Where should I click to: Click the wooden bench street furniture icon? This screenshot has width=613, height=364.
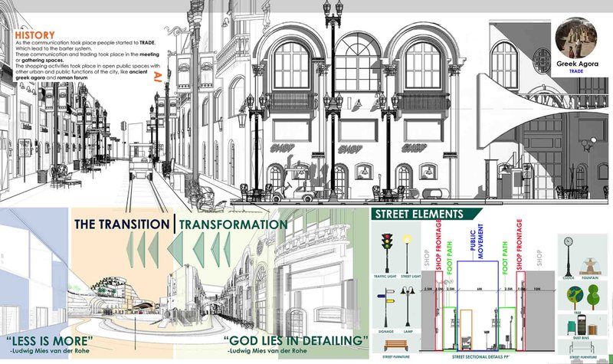(x=396, y=346)
